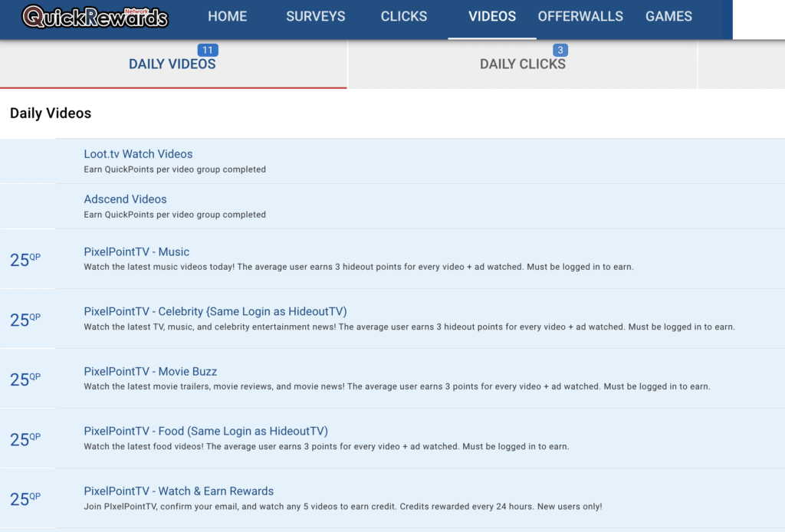Select VIDEOS in the top navigation
Image resolution: width=785 pixels, height=532 pixels.
click(492, 16)
